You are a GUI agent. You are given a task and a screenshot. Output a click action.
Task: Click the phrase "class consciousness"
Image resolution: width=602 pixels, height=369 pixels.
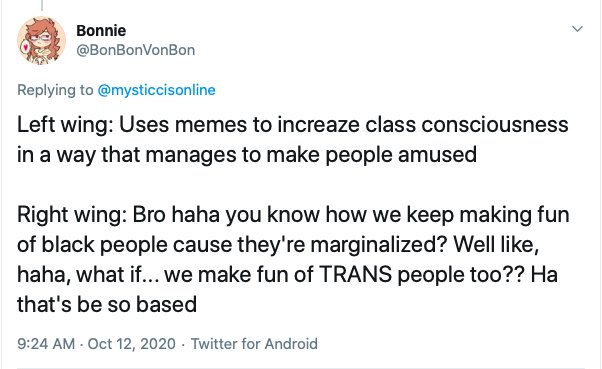[x=466, y=125]
